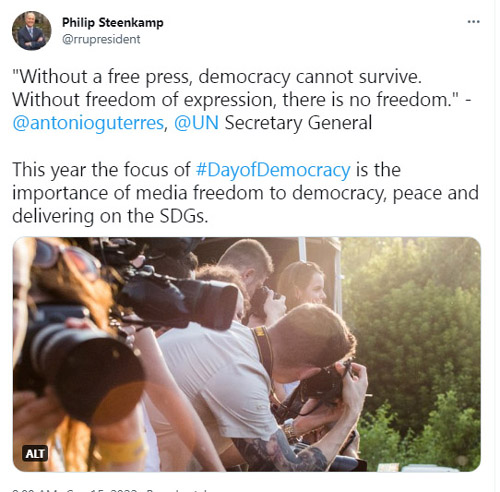Browse the #DayofDemocracy hashtag
The image size is (500, 492).
pyautogui.click(x=273, y=170)
